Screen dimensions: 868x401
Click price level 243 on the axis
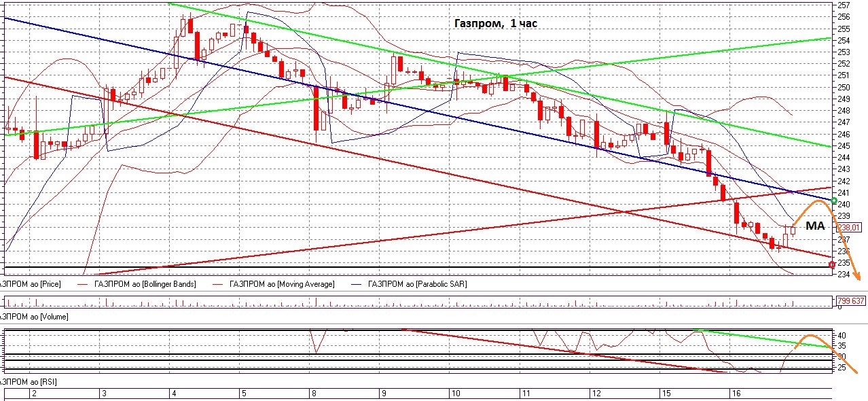click(x=844, y=169)
